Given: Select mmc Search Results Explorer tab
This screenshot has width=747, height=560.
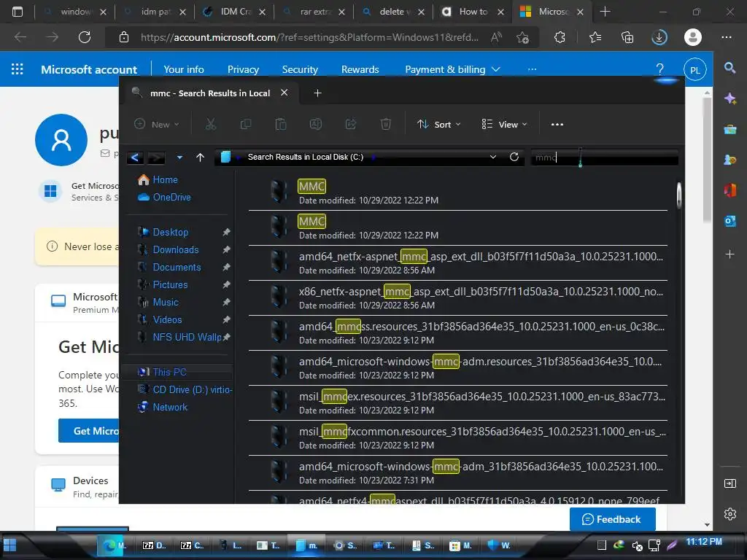Looking at the screenshot, I should (210, 93).
